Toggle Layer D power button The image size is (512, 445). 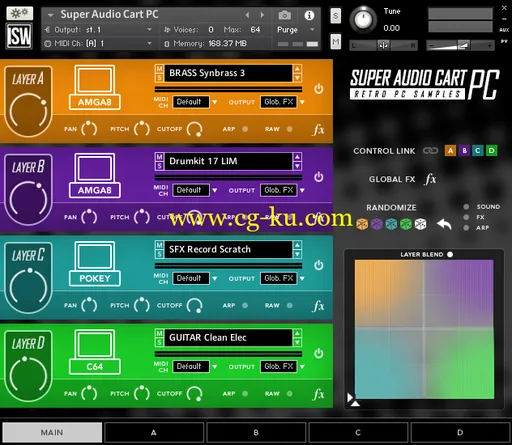click(318, 353)
